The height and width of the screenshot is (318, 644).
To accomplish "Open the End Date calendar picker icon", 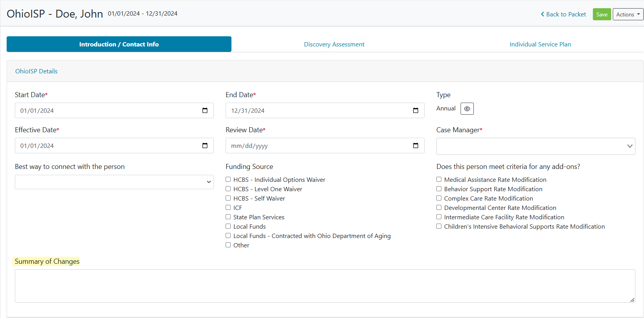I will 416,110.
